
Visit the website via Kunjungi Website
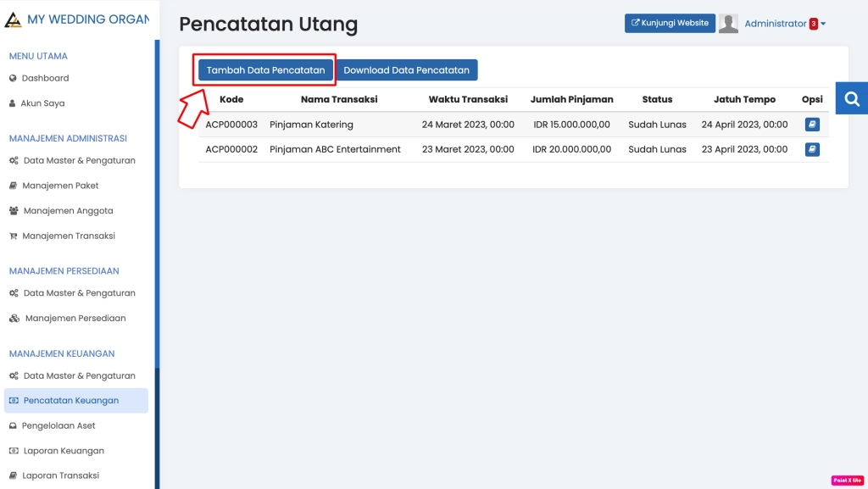pyautogui.click(x=669, y=23)
